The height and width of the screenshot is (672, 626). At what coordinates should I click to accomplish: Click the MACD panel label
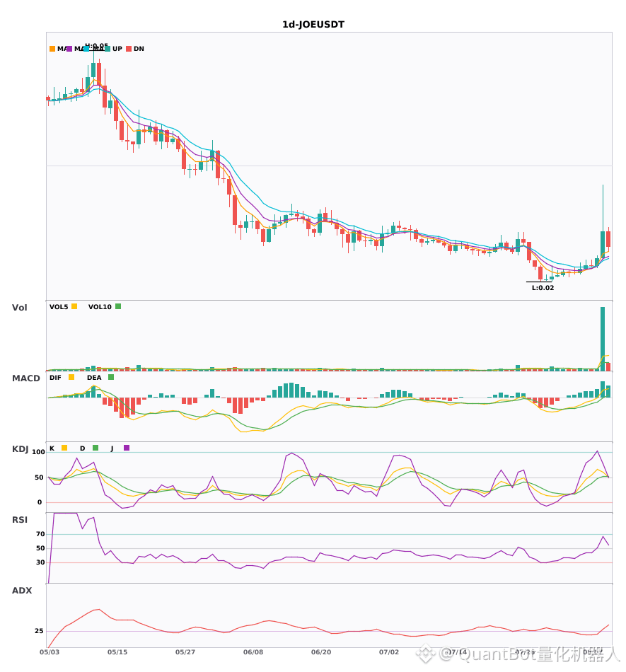pos(25,378)
